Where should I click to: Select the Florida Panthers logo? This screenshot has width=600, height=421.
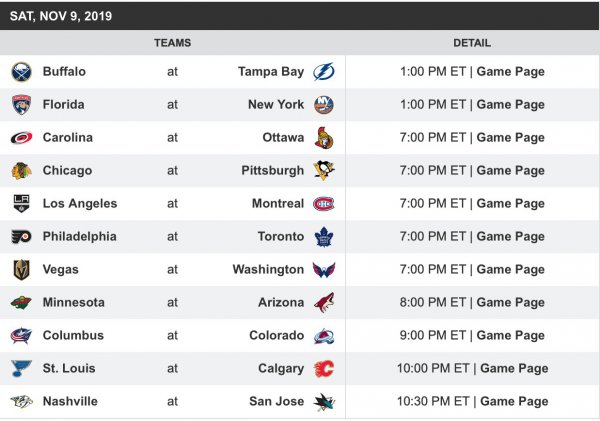tap(21, 105)
